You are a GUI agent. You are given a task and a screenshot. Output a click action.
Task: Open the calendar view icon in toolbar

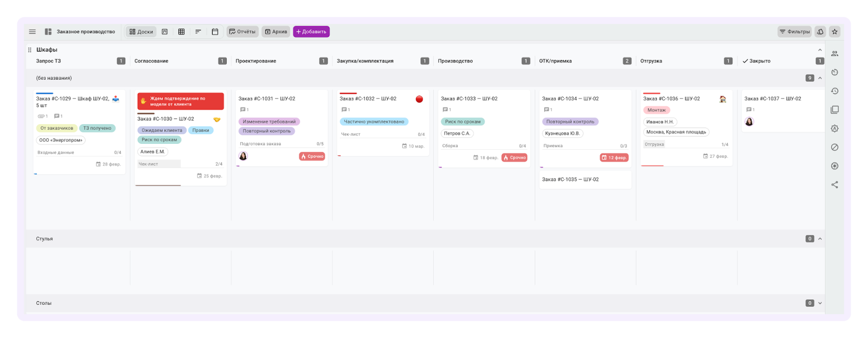click(215, 32)
